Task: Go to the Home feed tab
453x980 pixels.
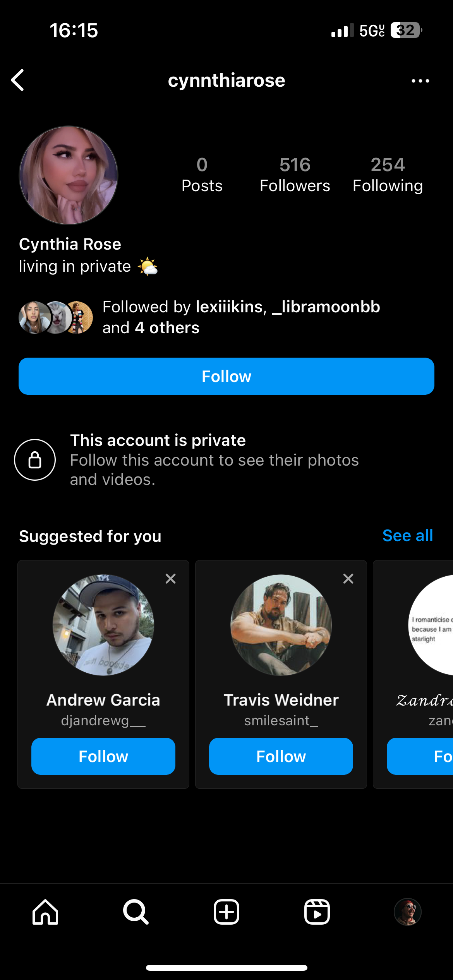Action: pyautogui.click(x=45, y=912)
